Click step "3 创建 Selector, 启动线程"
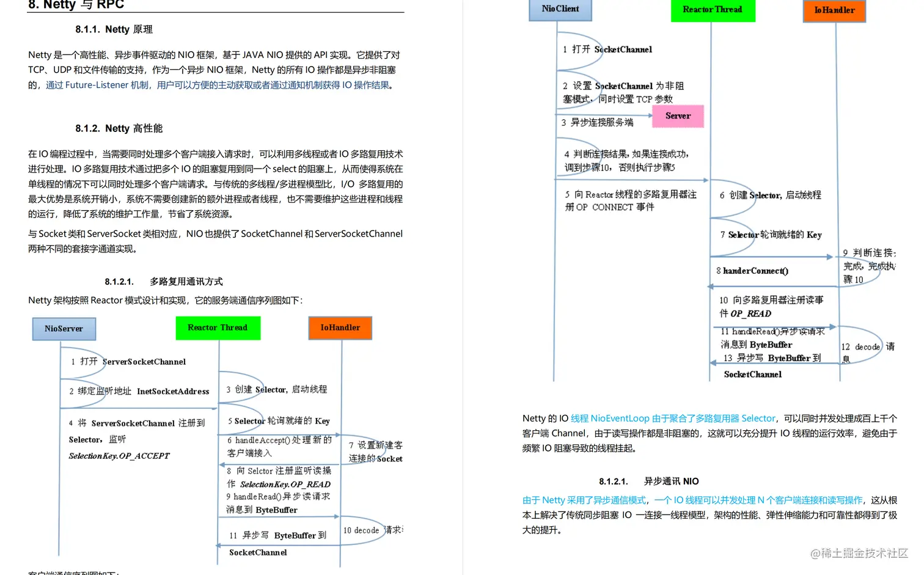924x575 pixels. (x=276, y=389)
